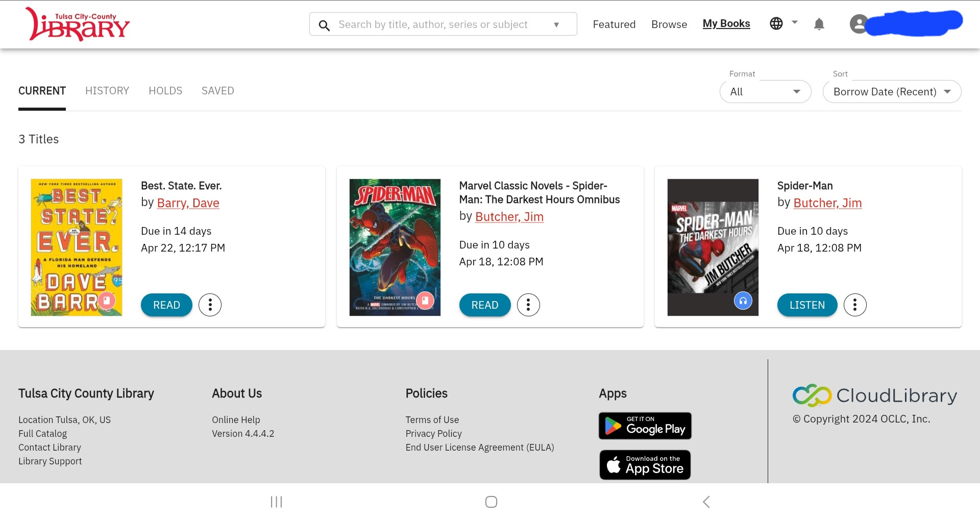
Task: Open more options for Spider-Man audiobook
Action: coord(855,305)
